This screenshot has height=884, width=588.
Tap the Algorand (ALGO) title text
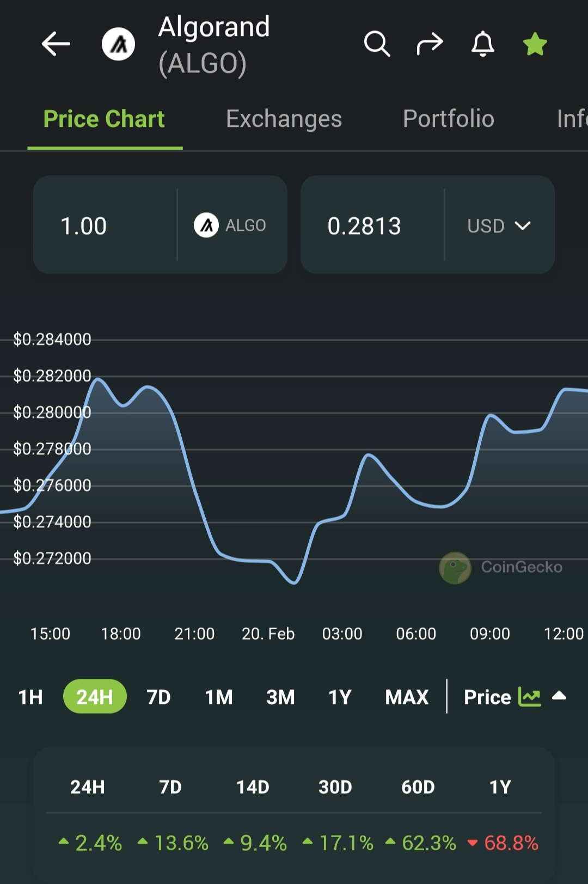click(x=214, y=45)
